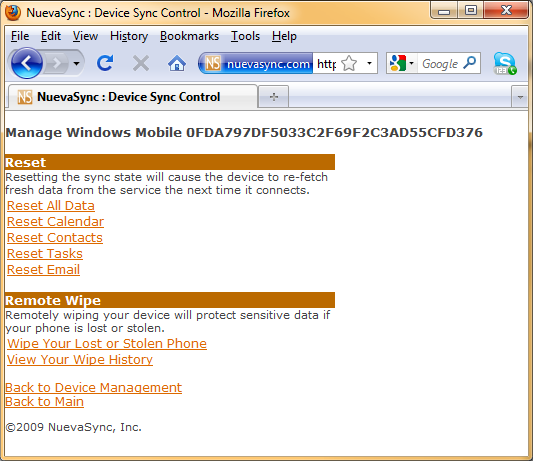Image resolution: width=533 pixels, height=461 pixels.
Task: Select the NuevaSync Device Sync Control tab
Action: [133, 97]
